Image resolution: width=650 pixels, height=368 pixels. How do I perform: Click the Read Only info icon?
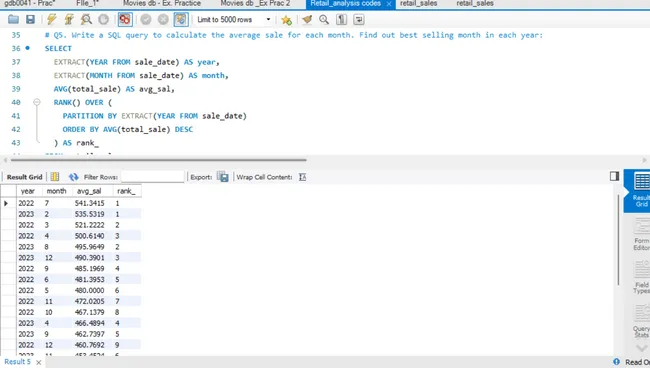pyautogui.click(x=616, y=362)
